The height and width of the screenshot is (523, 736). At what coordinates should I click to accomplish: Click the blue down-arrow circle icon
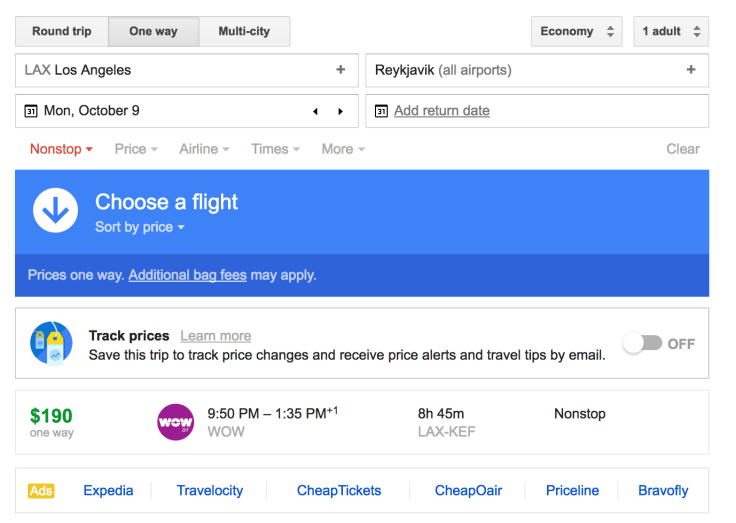(x=55, y=209)
